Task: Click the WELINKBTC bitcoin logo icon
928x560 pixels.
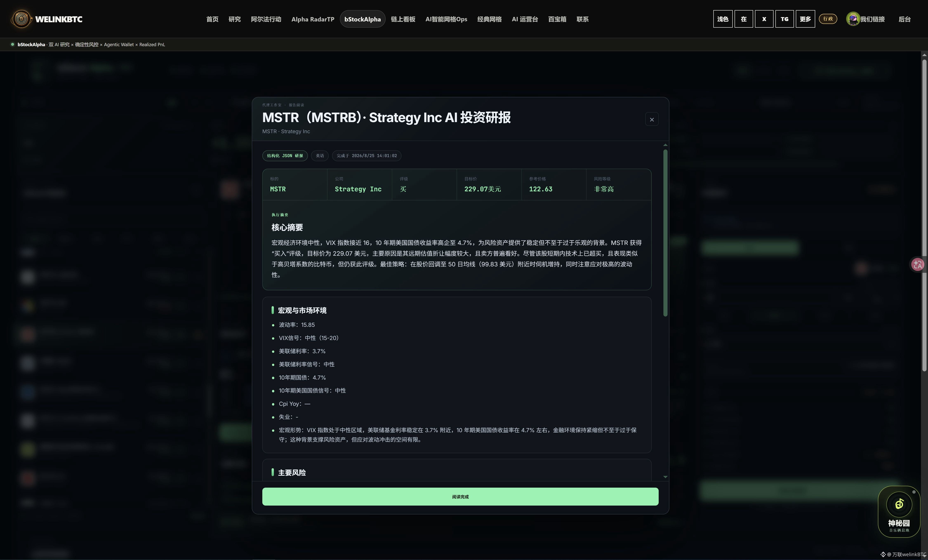Action: pyautogui.click(x=21, y=19)
